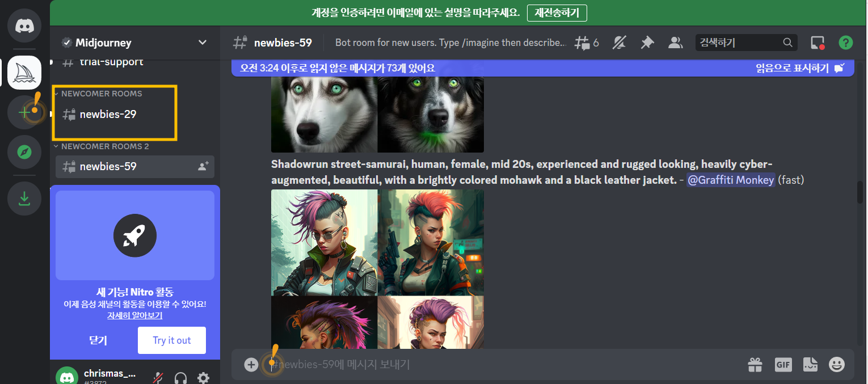Open the Midjourney server name dropdown

202,42
